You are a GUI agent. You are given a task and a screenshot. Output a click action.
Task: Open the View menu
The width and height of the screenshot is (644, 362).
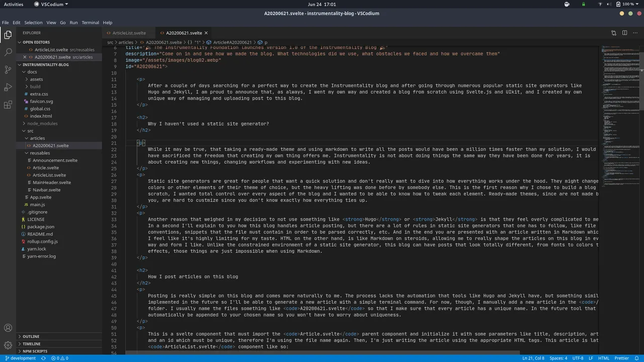click(x=51, y=23)
